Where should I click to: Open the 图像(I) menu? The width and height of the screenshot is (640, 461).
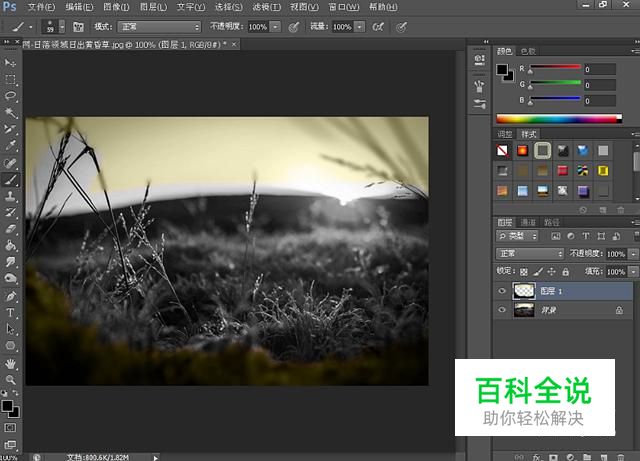click(x=116, y=7)
